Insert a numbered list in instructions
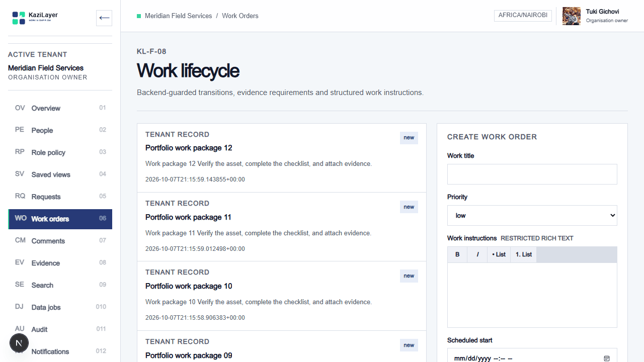This screenshot has width=644, height=362. click(524, 254)
